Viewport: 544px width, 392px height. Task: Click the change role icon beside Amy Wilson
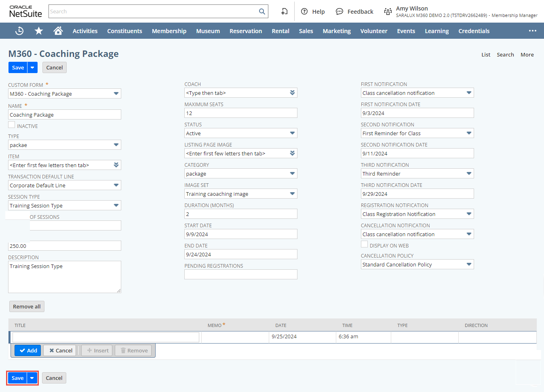388,12
